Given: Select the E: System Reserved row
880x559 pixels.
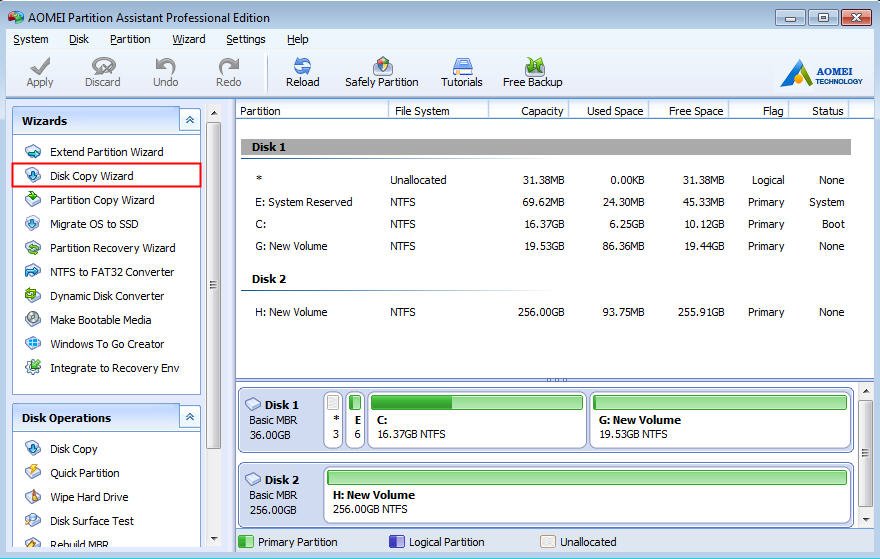Looking at the screenshot, I should coord(546,202).
